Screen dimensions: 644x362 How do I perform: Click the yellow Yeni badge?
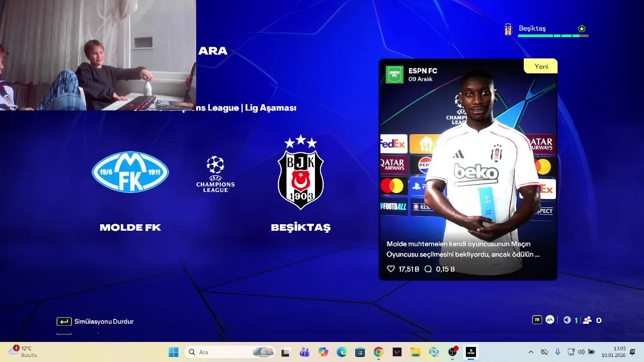[x=541, y=66]
